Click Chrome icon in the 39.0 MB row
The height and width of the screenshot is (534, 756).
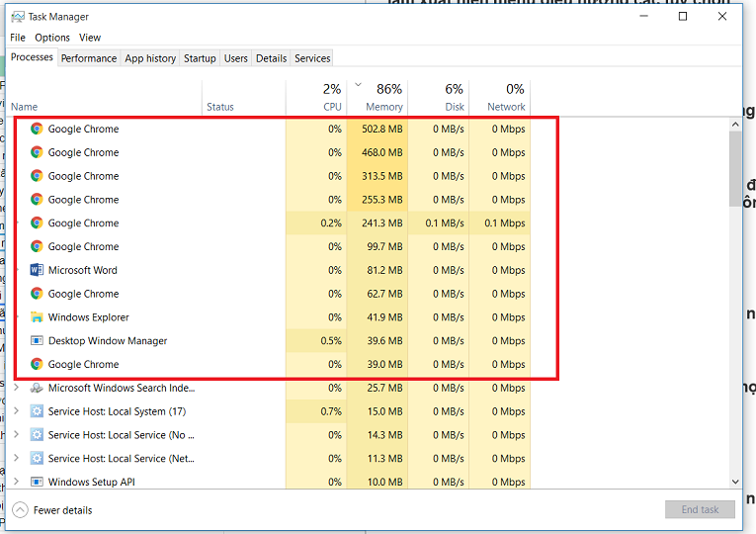[37, 364]
